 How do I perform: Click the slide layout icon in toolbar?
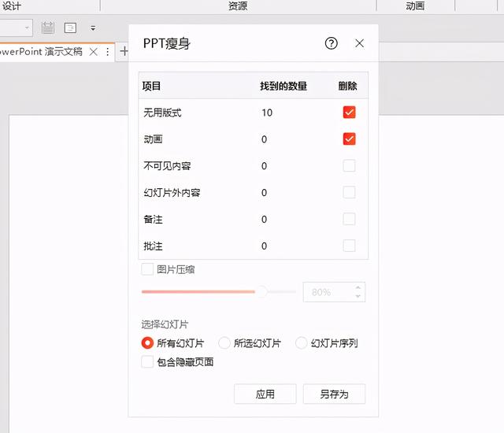70,28
